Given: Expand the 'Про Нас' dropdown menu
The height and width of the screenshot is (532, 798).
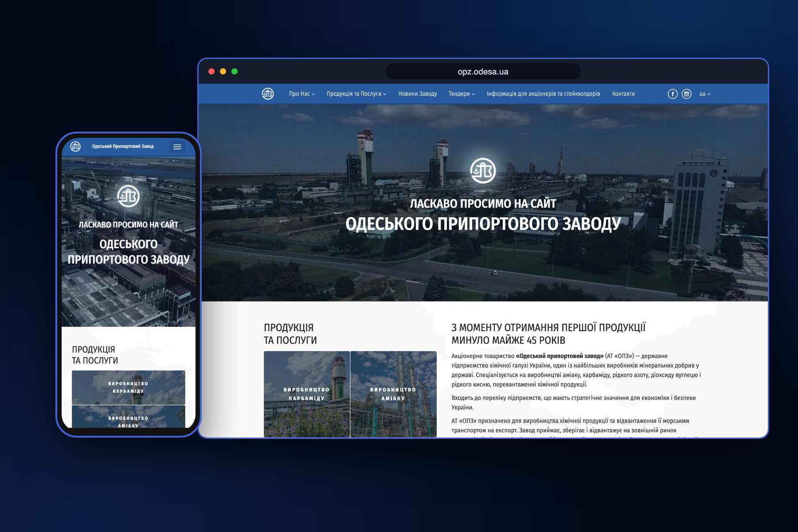Looking at the screenshot, I should point(302,94).
